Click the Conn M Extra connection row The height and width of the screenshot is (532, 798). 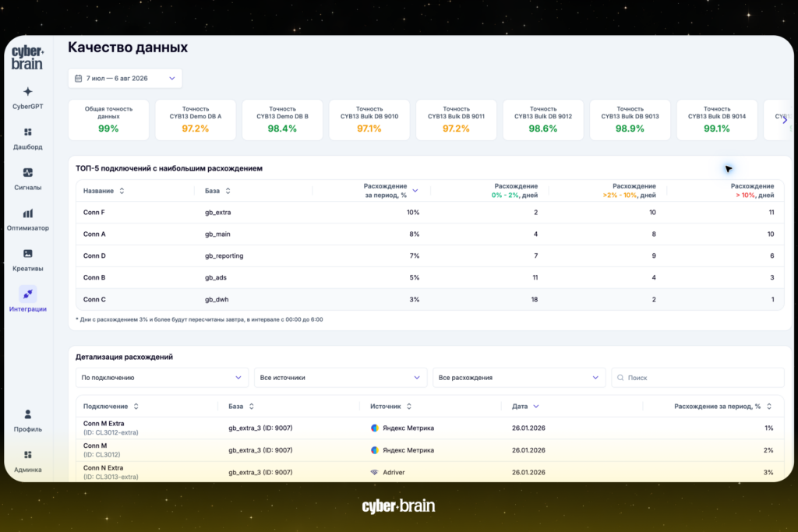429,428
